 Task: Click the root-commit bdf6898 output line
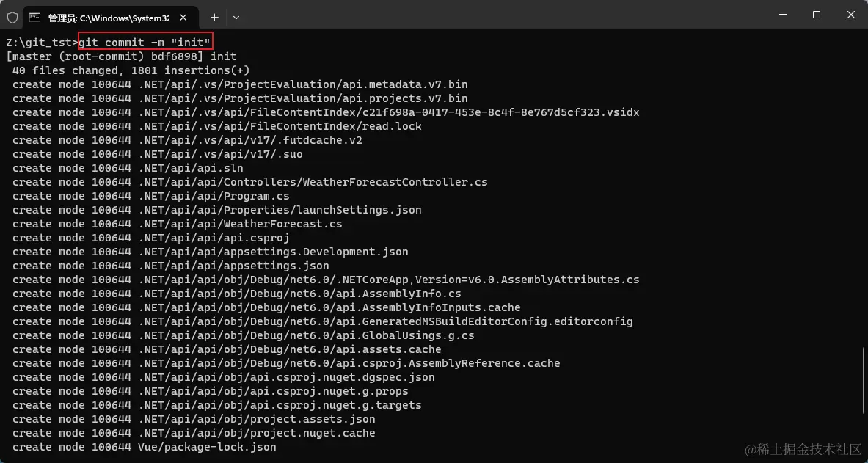tap(121, 56)
